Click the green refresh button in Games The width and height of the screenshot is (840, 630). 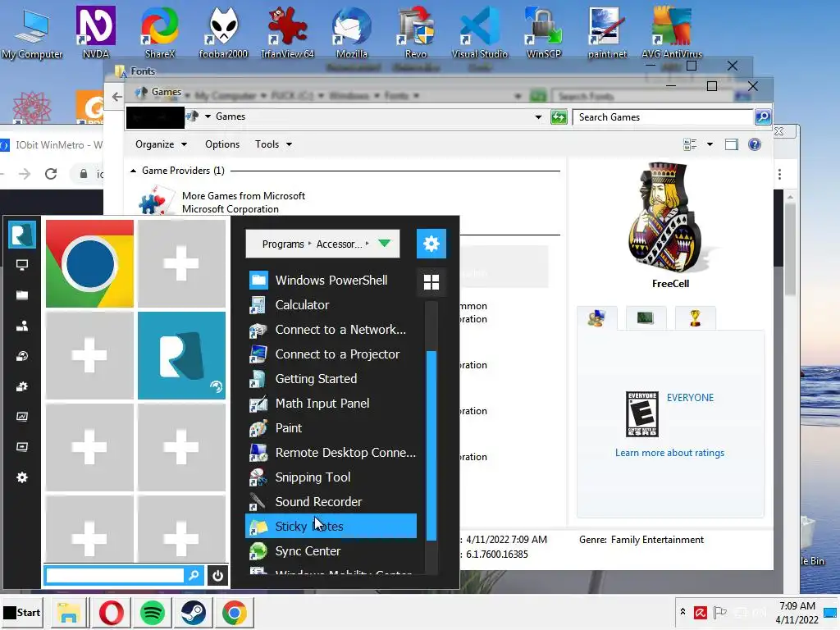click(x=559, y=117)
